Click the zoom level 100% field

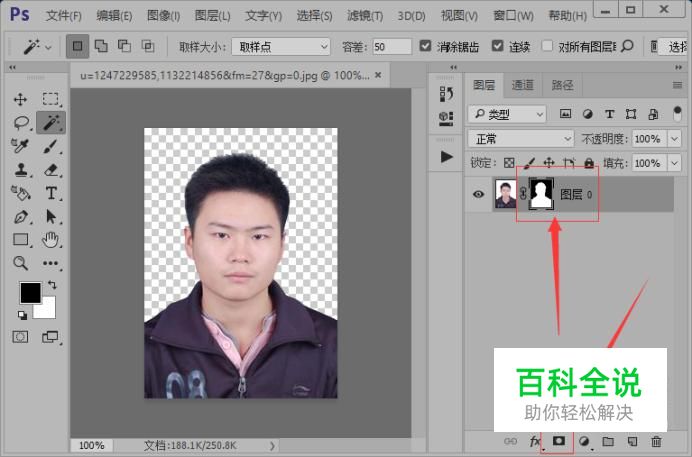point(92,446)
